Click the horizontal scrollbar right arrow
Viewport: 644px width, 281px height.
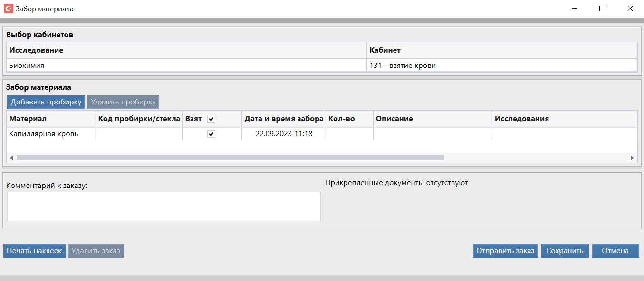632,158
